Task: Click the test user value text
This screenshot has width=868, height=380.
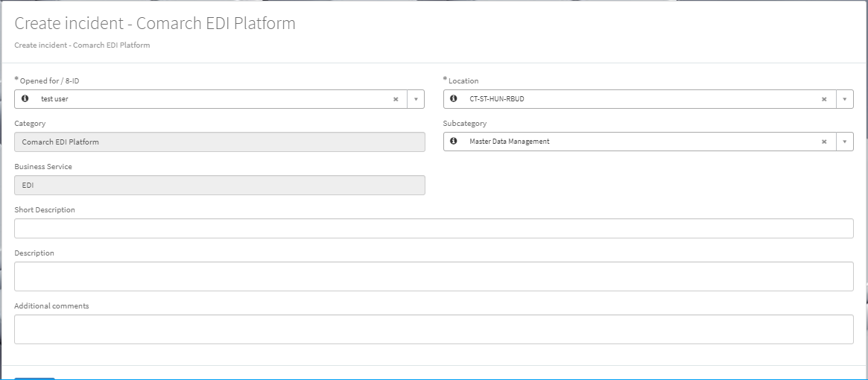Action: tap(54, 99)
